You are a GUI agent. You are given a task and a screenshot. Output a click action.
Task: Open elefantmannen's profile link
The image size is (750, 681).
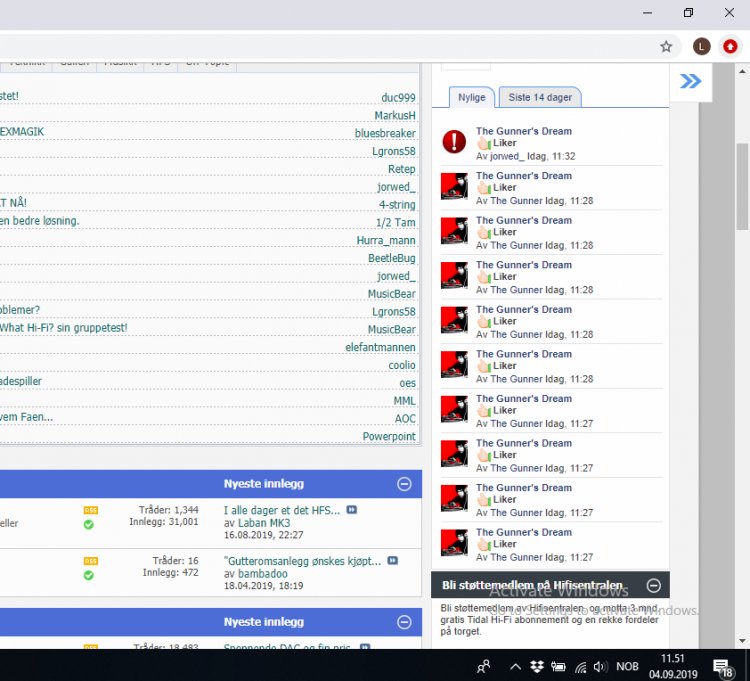(x=380, y=347)
